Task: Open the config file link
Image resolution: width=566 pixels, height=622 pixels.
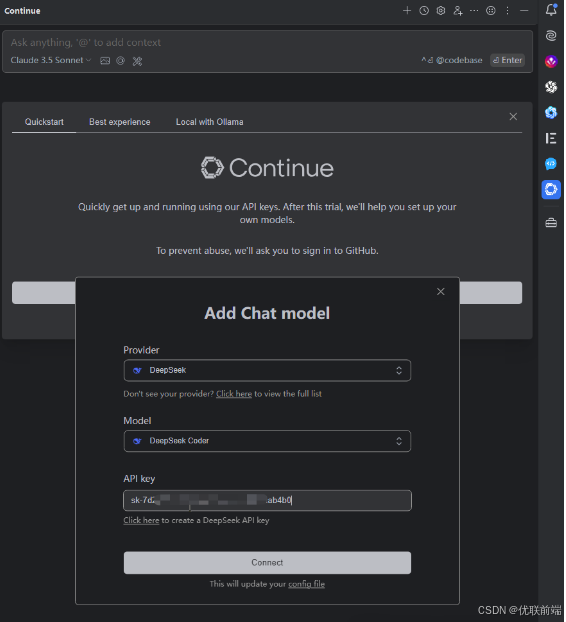Action: [x=307, y=584]
